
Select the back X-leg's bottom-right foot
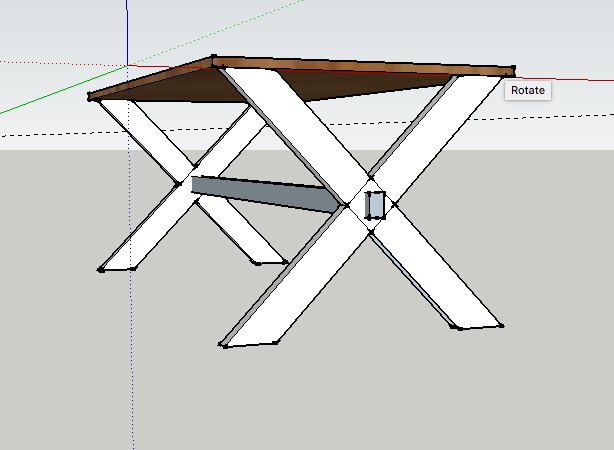[270, 260]
